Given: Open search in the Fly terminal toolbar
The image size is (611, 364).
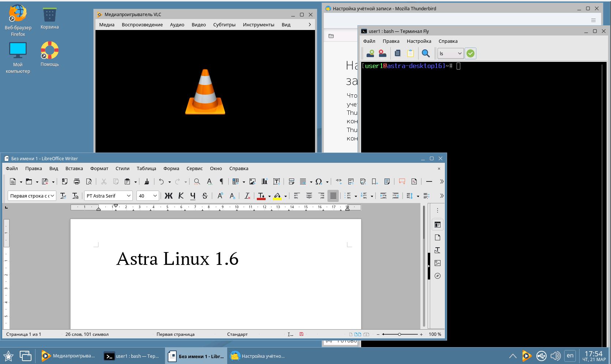Looking at the screenshot, I should coord(426,53).
